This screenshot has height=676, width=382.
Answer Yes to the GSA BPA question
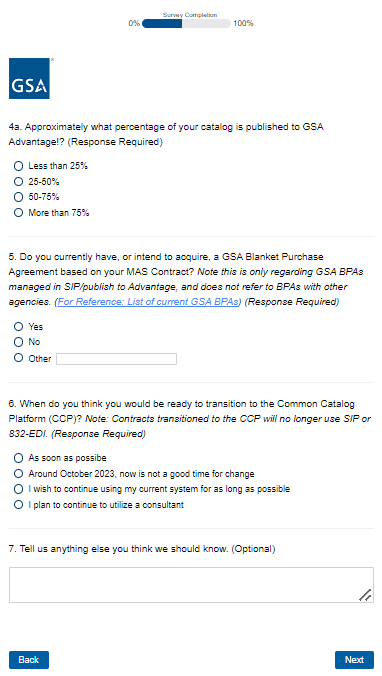18,327
